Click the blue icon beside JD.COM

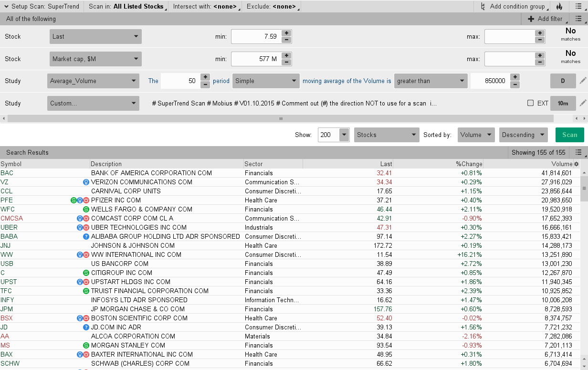coord(86,327)
